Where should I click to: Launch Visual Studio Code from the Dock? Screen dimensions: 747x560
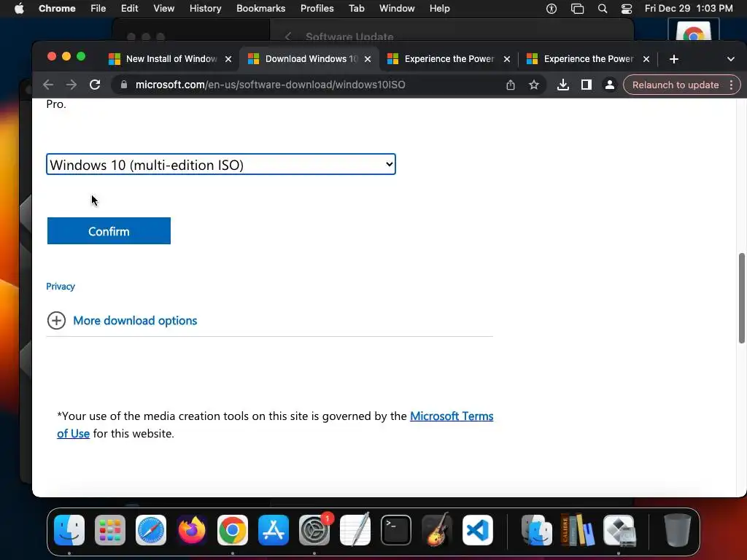(x=478, y=530)
